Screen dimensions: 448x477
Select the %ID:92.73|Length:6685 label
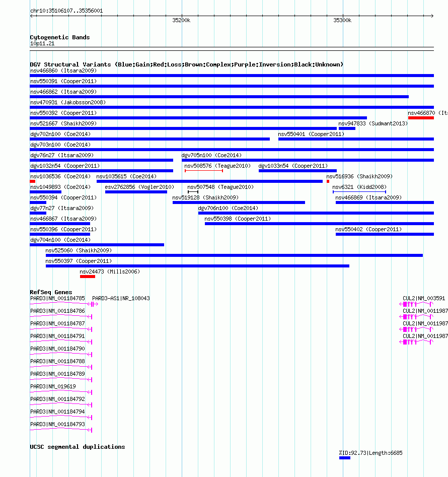pos(370,453)
